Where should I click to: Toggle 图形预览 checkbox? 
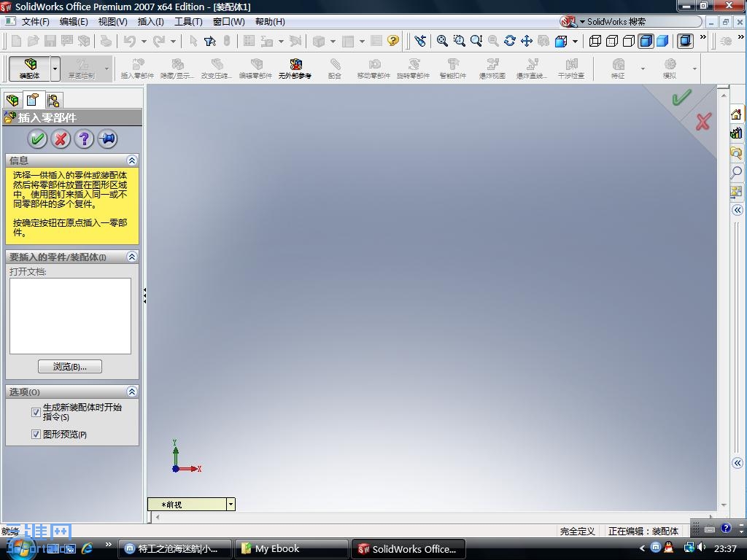tap(36, 435)
